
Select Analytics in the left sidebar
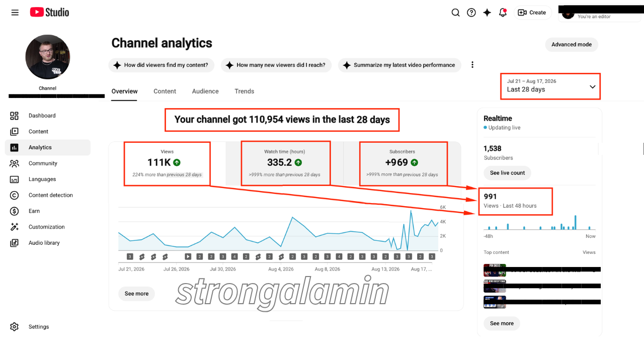coord(48,147)
